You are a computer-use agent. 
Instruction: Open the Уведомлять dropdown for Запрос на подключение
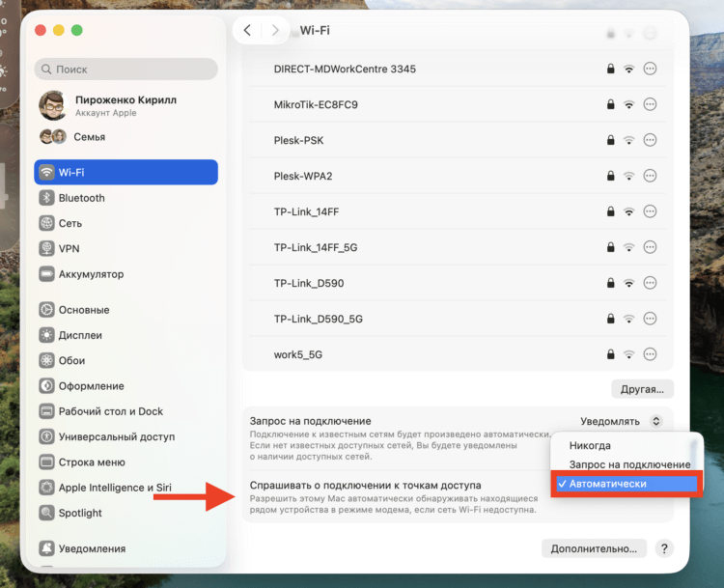pyautogui.click(x=622, y=421)
